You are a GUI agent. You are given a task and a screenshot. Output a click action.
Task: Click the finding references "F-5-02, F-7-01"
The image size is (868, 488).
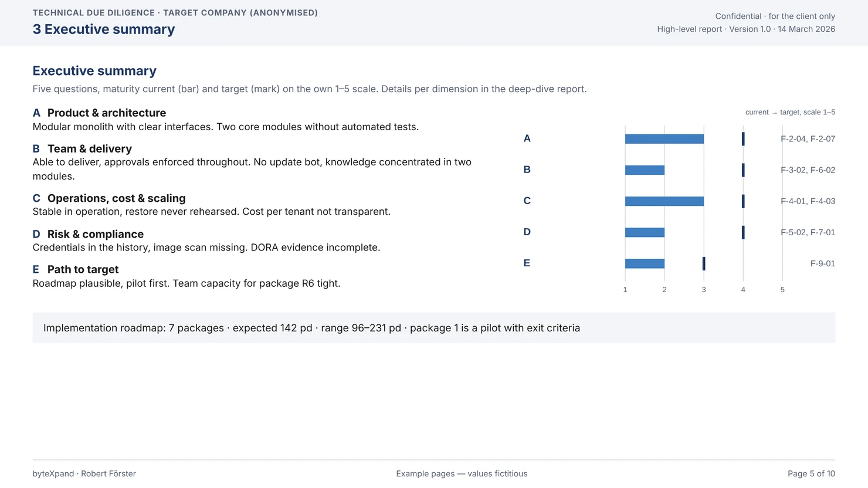click(x=808, y=232)
